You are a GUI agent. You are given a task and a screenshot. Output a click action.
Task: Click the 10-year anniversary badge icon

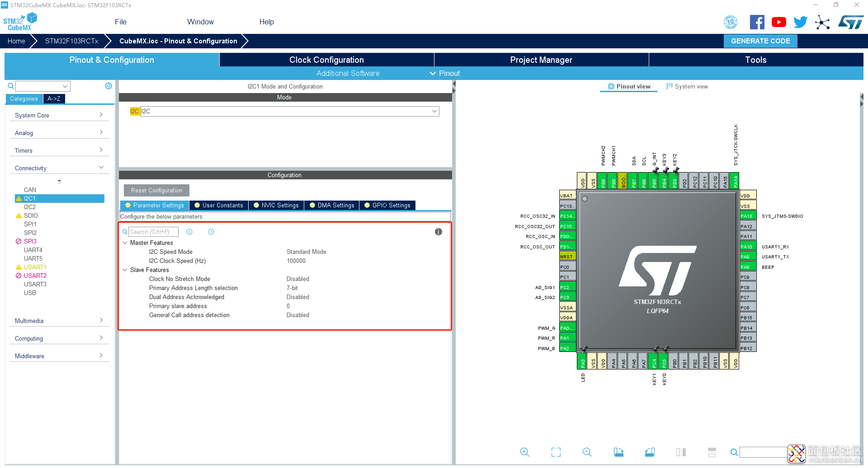731,22
